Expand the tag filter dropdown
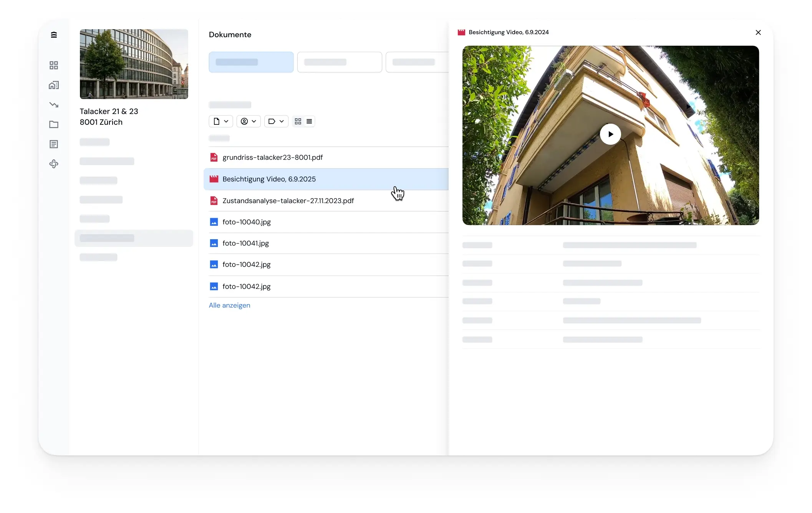Image resolution: width=812 pixels, height=513 pixels. click(x=276, y=121)
